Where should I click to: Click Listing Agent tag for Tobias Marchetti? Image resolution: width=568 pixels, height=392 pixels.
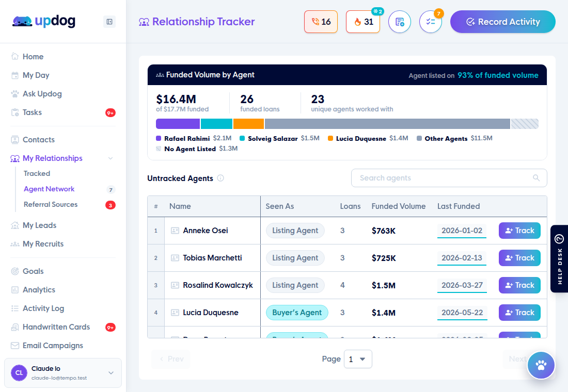tap(295, 258)
